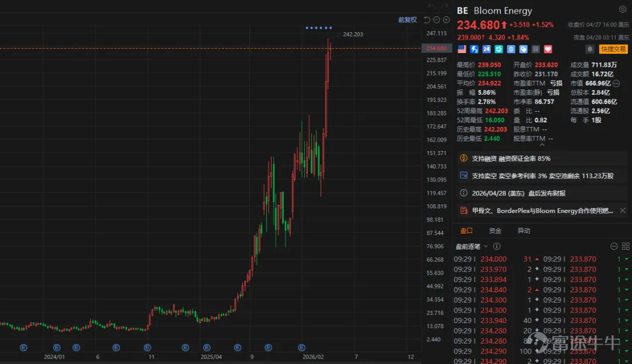This screenshot has height=364, width=632.
Task: Collapse the quote details with the up chevron
Action: pos(542,145)
